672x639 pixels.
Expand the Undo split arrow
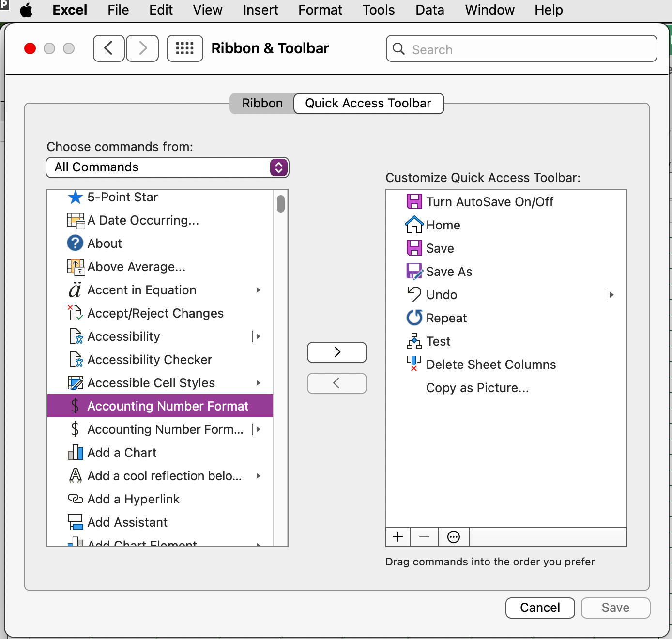click(611, 295)
